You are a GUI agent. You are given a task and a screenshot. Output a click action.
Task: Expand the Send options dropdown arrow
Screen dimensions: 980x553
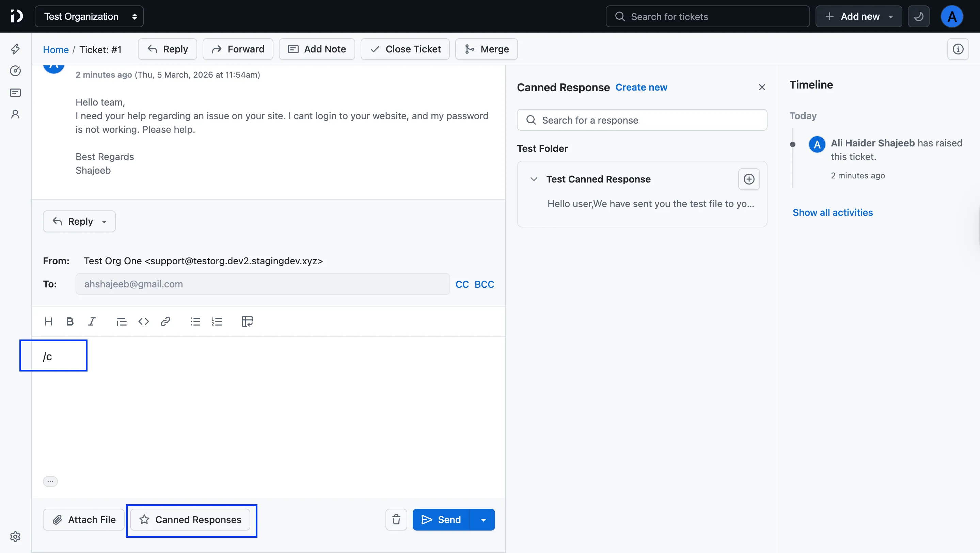[483, 520]
